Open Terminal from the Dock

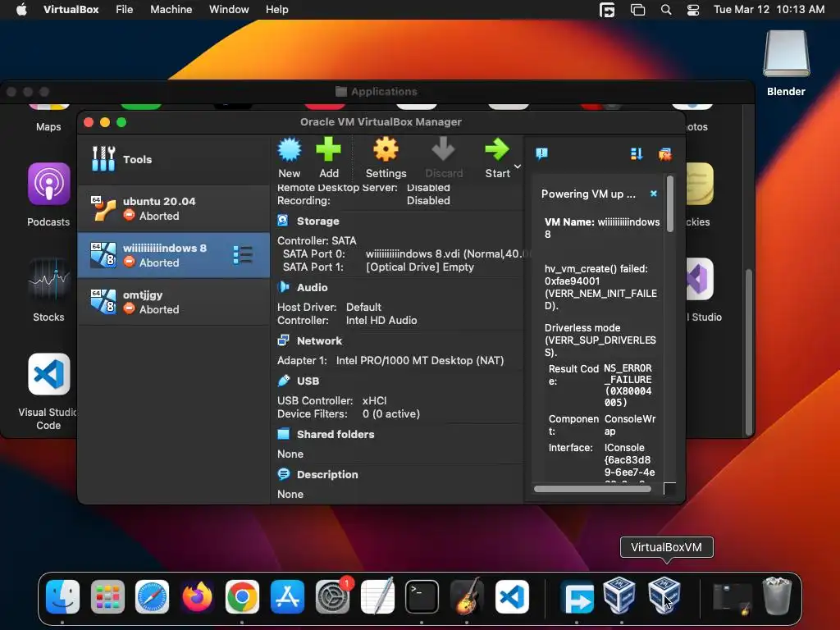(422, 596)
